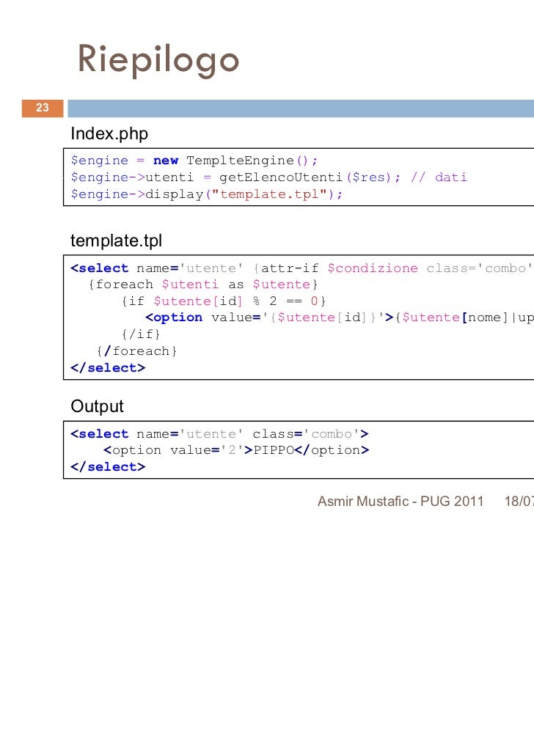Click the line containing 'getElencoUtenti($res);'
Image resolution: width=534 pixels, height=756 pixels.
pyautogui.click(x=268, y=177)
